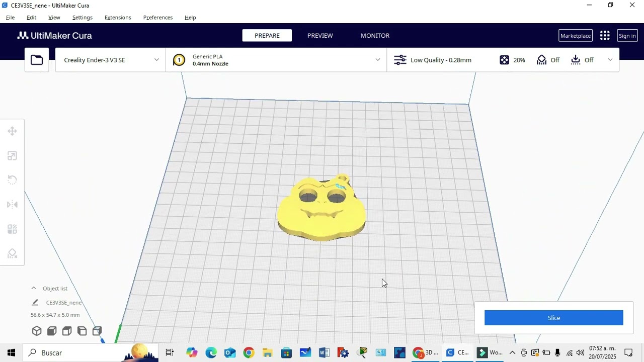Collapse the Object list
The height and width of the screenshot is (362, 644).
click(x=34, y=288)
